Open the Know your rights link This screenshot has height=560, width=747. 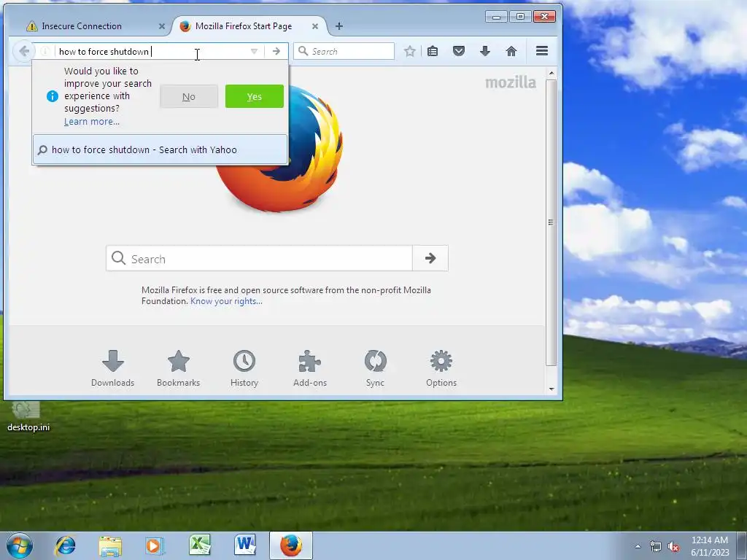pyautogui.click(x=226, y=301)
